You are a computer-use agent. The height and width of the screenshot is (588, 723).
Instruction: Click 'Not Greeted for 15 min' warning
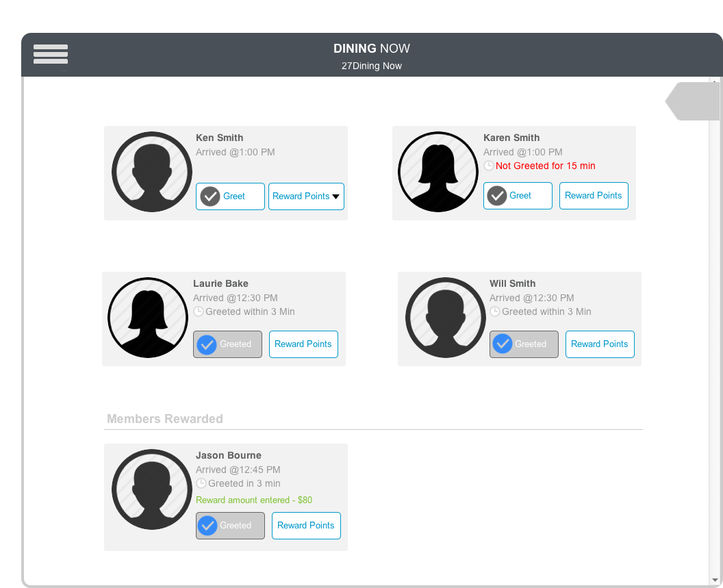point(546,166)
